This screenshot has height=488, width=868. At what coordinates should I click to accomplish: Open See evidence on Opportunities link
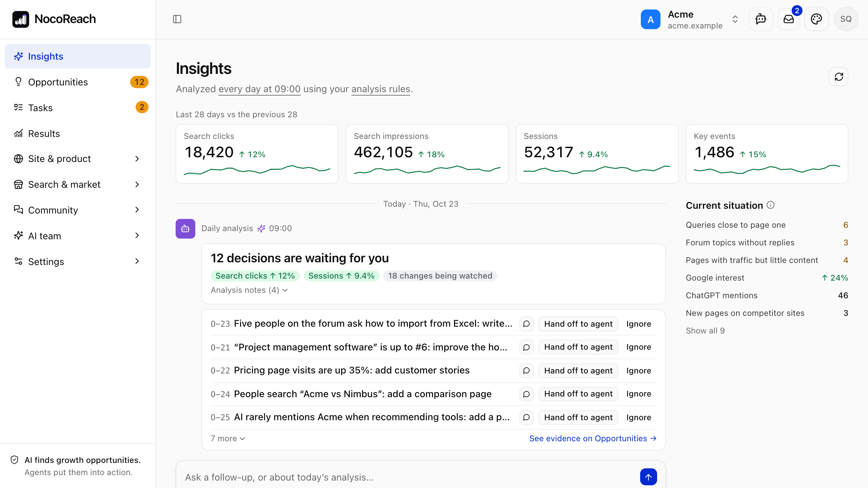(593, 439)
